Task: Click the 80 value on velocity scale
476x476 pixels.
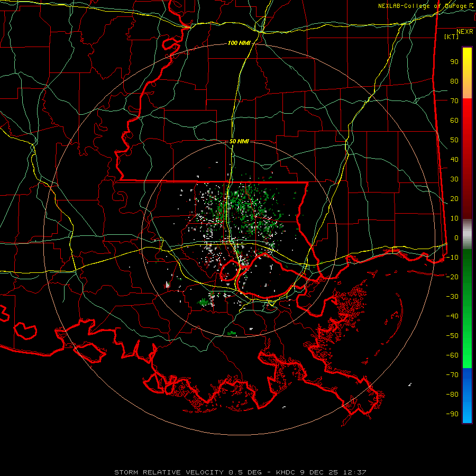Action: click(x=454, y=81)
